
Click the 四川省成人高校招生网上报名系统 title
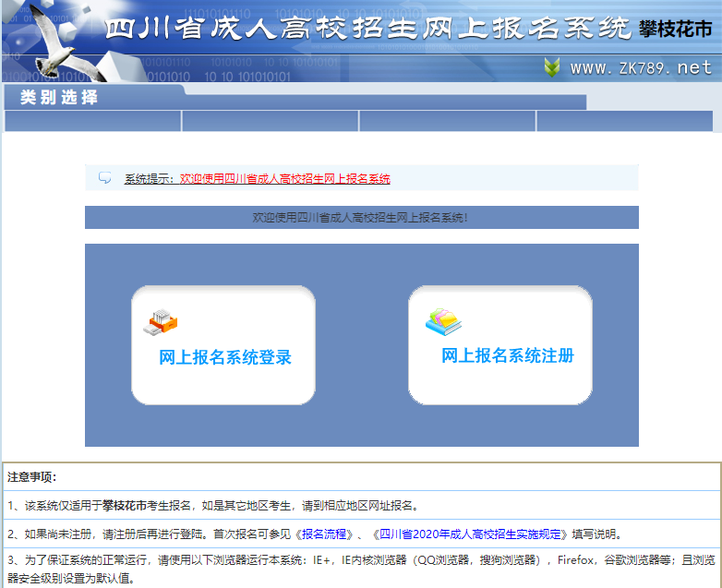(367, 29)
